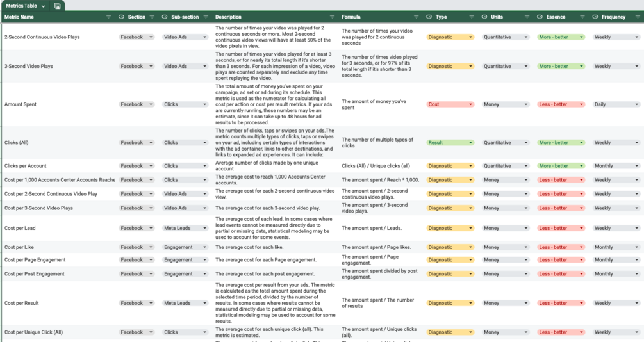The image size is (644, 342).
Task: Open filter icon in Metric Name header
Action: [108, 17]
